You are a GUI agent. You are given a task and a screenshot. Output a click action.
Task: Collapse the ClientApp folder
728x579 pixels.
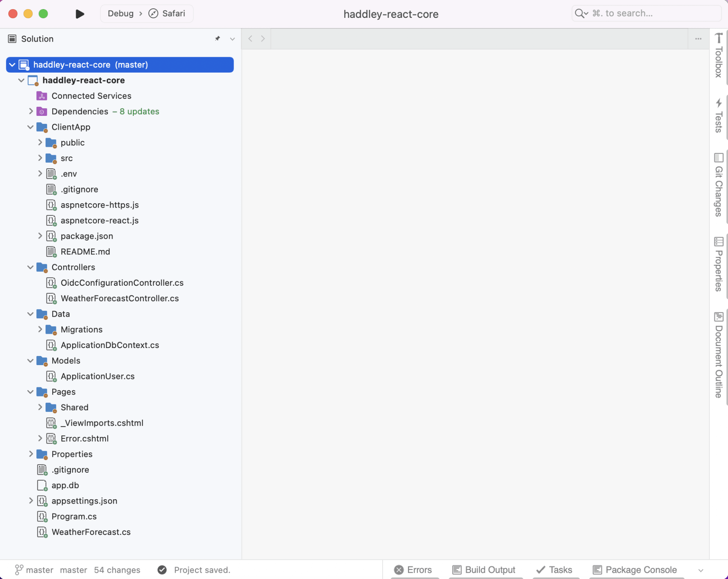click(31, 127)
